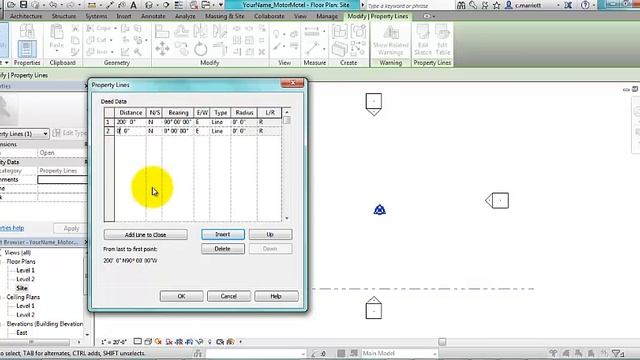
Task: Select the Offset tool icon in Modify panel
Action: coord(181,31)
